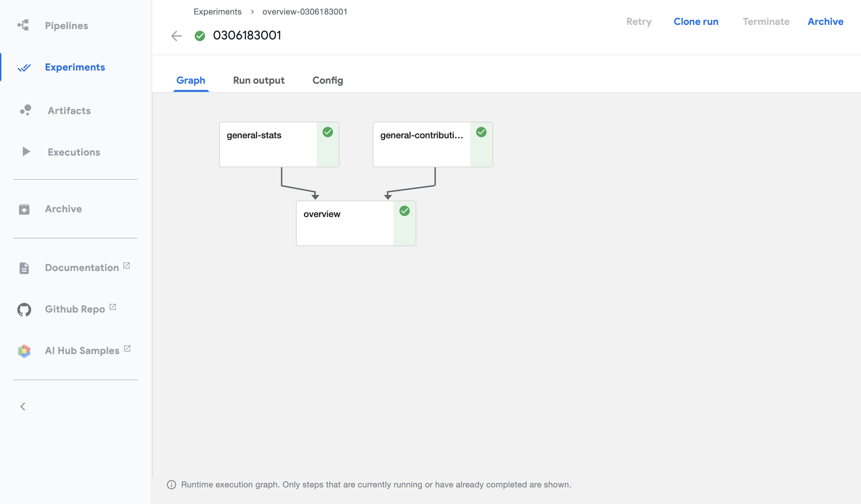Click the Experiments breadcrumb link
This screenshot has height=504, width=861.
coord(218,11)
